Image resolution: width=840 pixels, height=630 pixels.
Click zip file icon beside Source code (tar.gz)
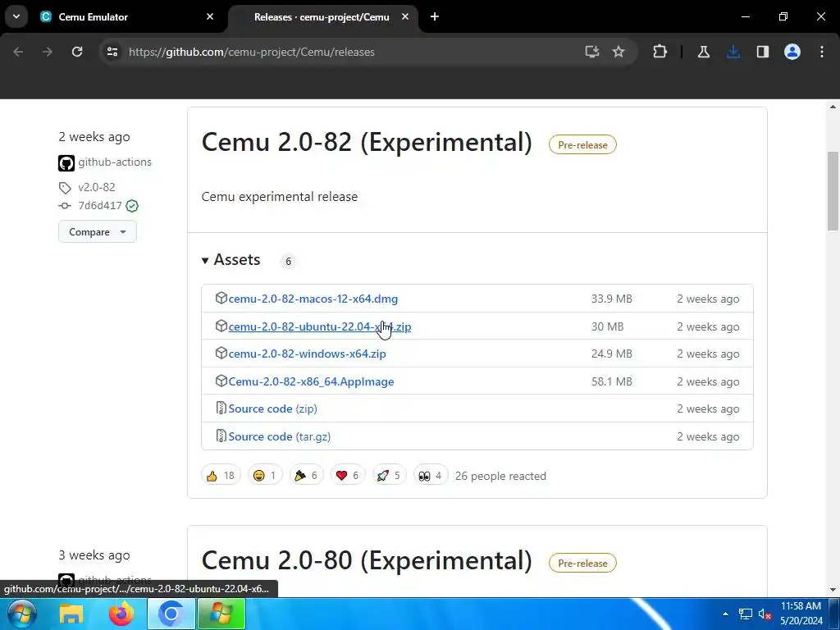tap(221, 436)
